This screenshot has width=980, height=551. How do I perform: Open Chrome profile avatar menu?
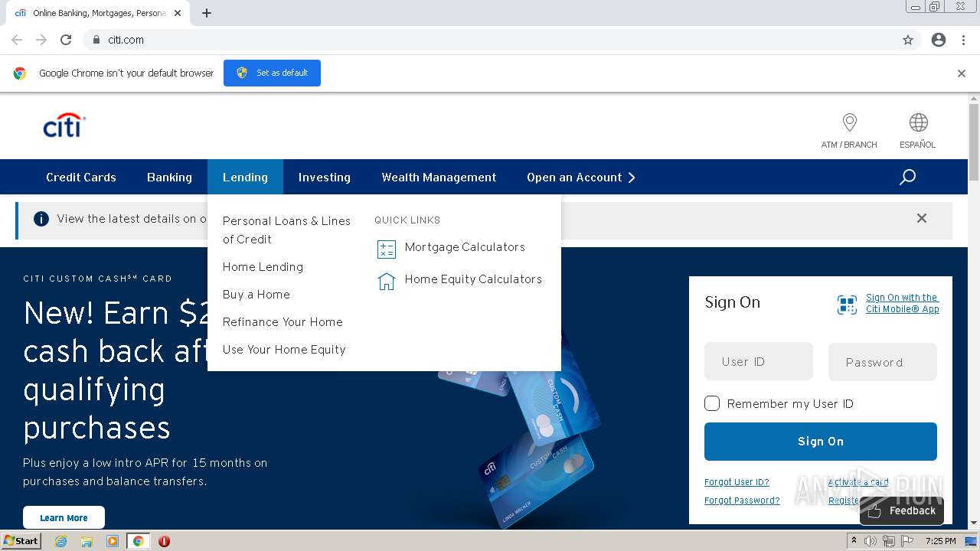coord(939,40)
